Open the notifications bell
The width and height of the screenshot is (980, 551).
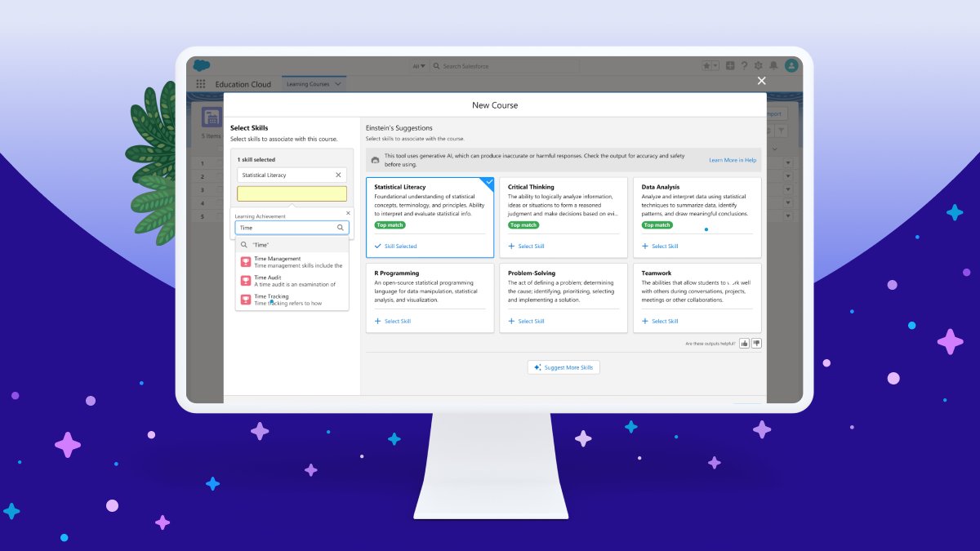(x=773, y=66)
